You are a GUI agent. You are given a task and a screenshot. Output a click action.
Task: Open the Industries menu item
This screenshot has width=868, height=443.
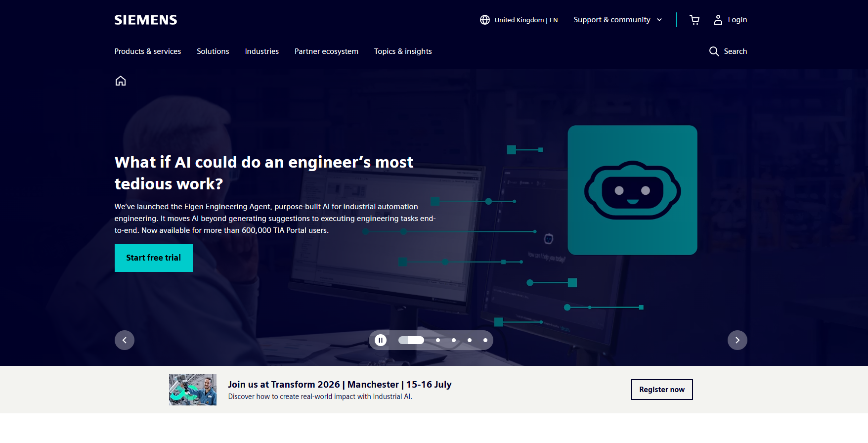click(262, 51)
